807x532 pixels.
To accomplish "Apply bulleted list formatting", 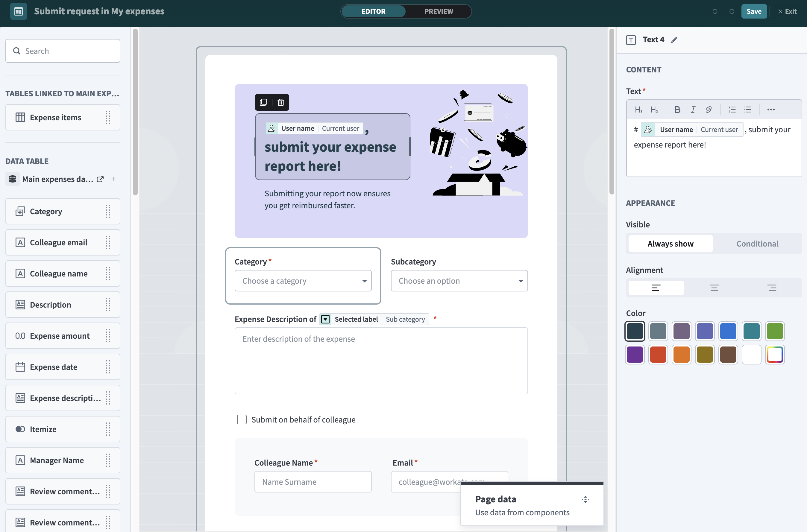I will 748,109.
